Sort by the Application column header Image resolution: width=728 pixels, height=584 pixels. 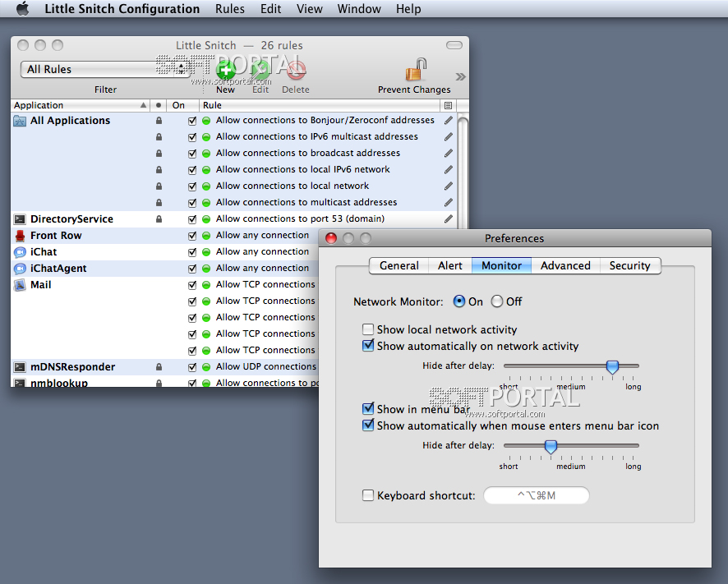80,105
